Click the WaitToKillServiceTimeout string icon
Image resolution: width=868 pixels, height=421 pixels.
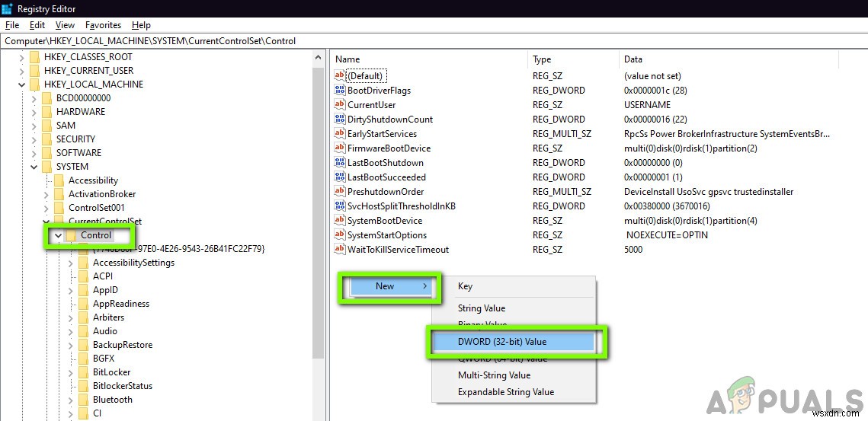340,249
